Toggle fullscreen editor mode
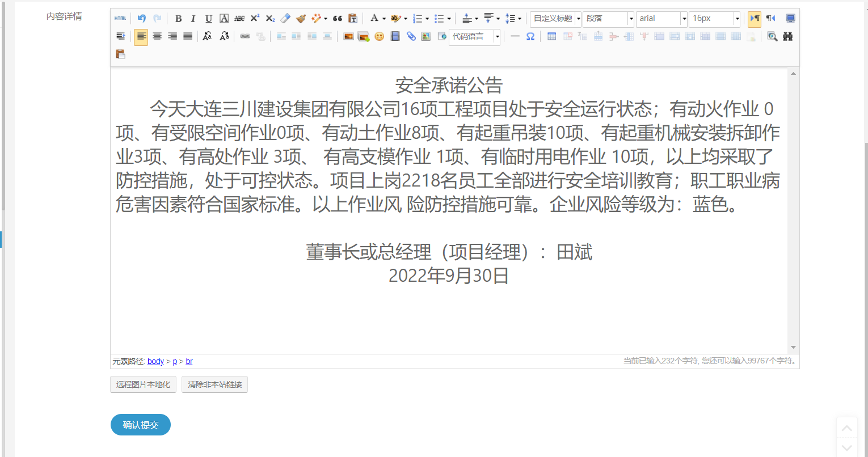Image resolution: width=868 pixels, height=457 pixels. pyautogui.click(x=790, y=19)
